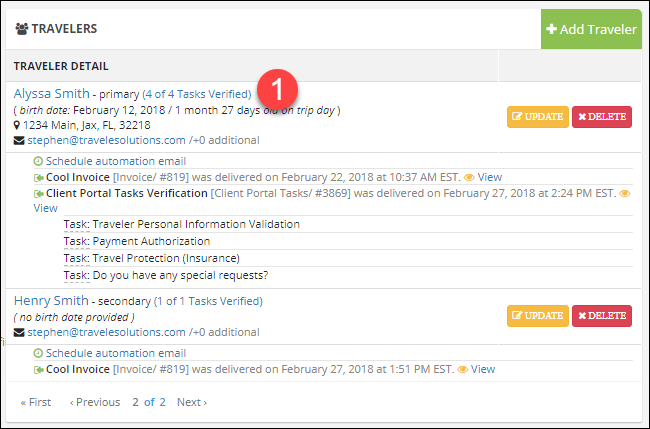Open Alyssa Smith traveler name link
The image size is (650, 429).
pyautogui.click(x=49, y=93)
